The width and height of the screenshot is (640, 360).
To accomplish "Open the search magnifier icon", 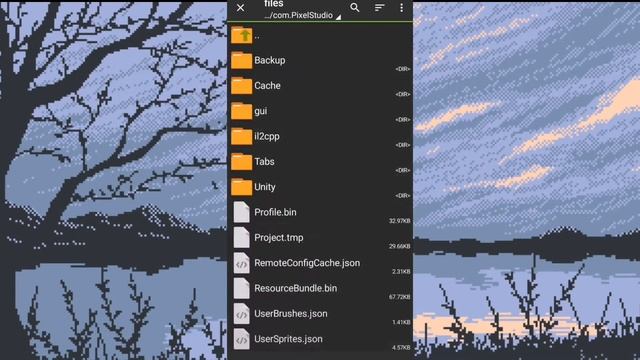I will 355,7.
